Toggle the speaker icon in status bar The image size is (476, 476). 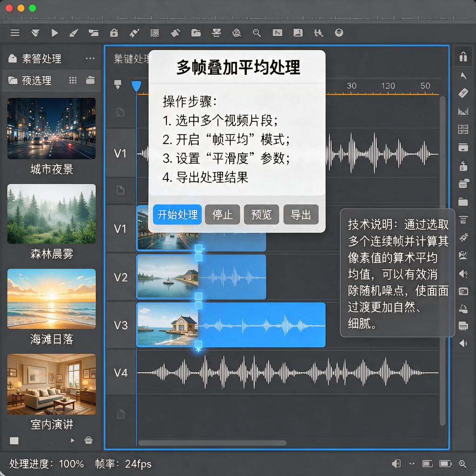point(396,463)
